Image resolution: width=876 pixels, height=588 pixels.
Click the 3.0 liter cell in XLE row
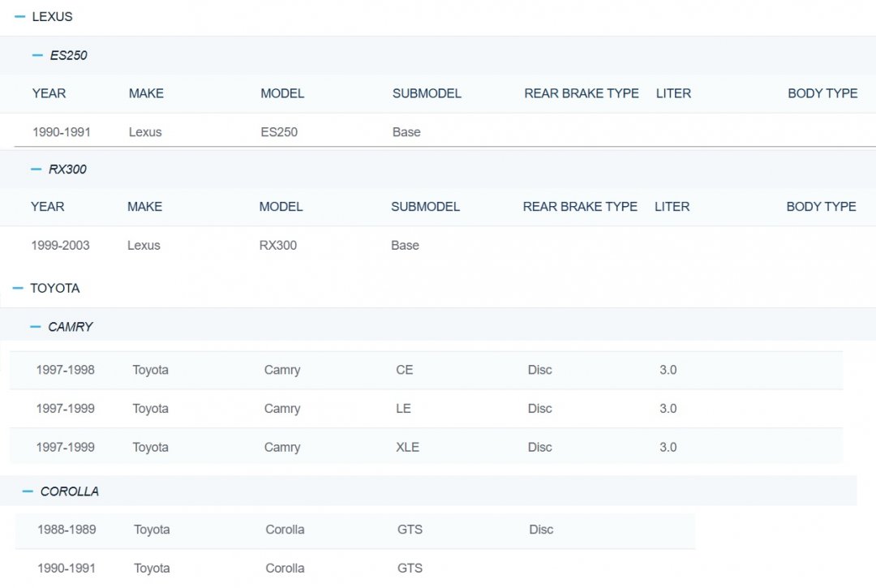(668, 447)
